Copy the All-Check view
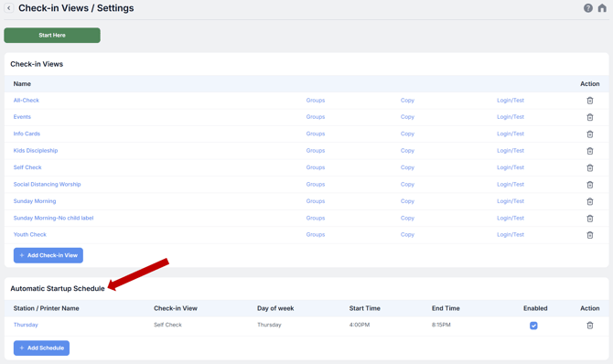This screenshot has width=613, height=364. pos(407,100)
